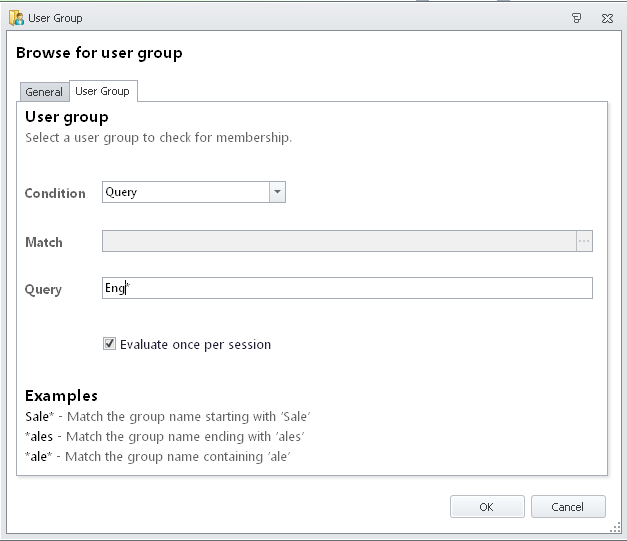Click the 'Query' field label
Viewport: 627px width, 541px height.
coord(43,289)
